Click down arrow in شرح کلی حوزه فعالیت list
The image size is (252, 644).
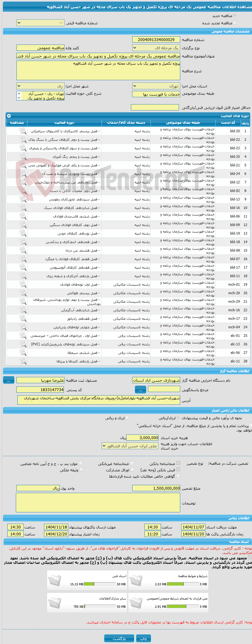click(x=19, y=98)
